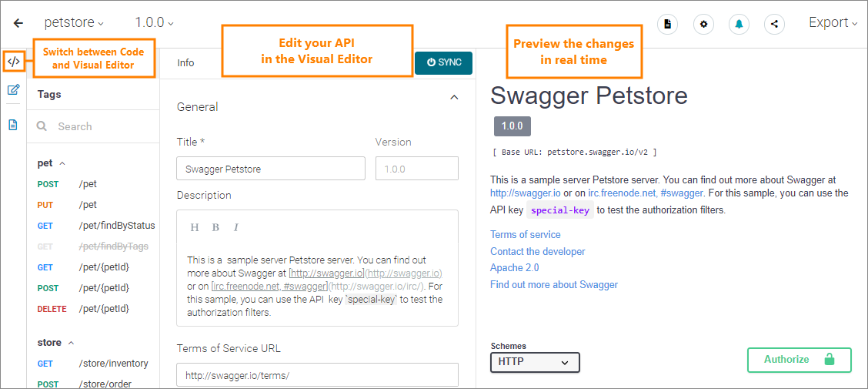
Task: Click the share icon
Action: tap(774, 24)
